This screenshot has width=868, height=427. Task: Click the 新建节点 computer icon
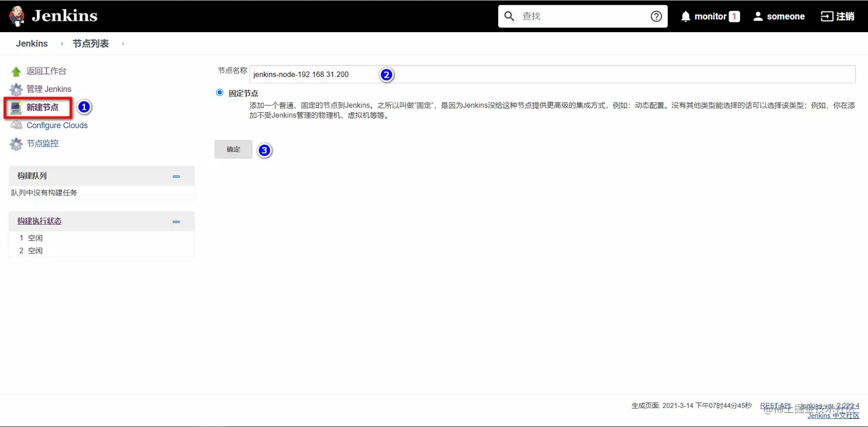[16, 107]
